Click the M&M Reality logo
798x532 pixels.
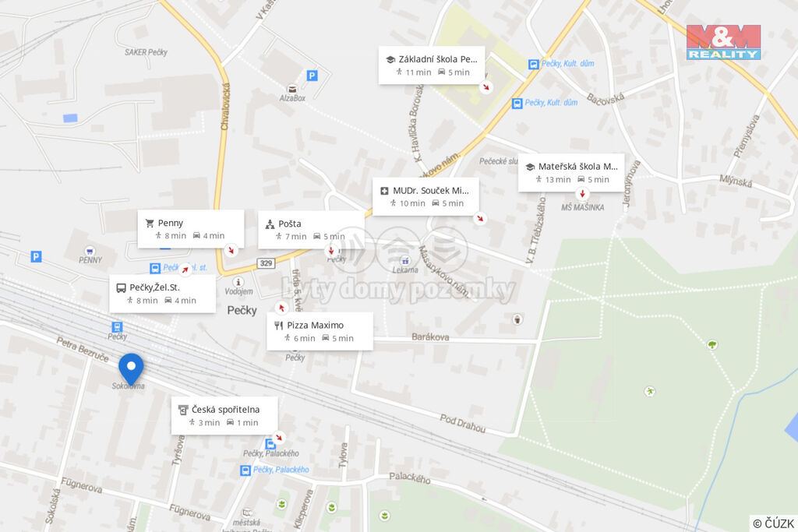point(723,42)
